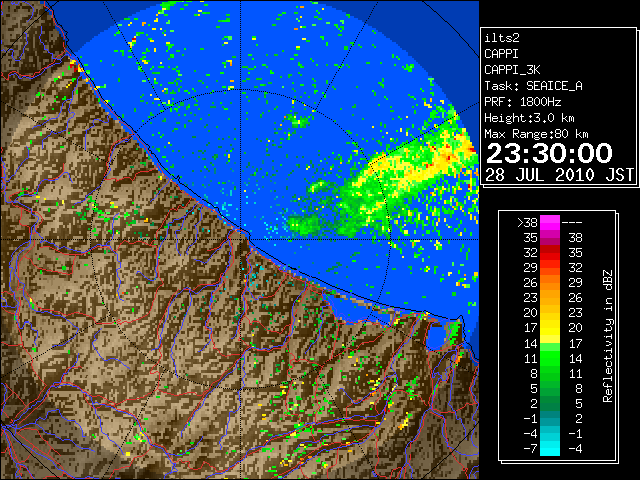Select the "Max Range:80 km" text

pyautogui.click(x=536, y=134)
